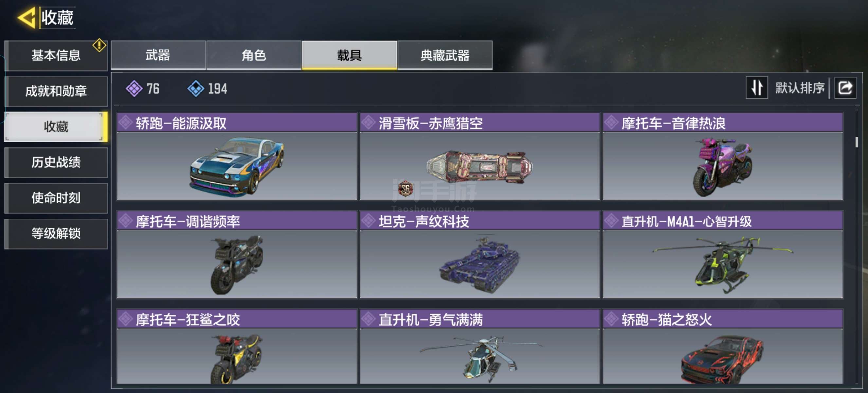Select the 直升机-M4A1-心智升级 helicopter card
868x393 pixels.
(722, 255)
